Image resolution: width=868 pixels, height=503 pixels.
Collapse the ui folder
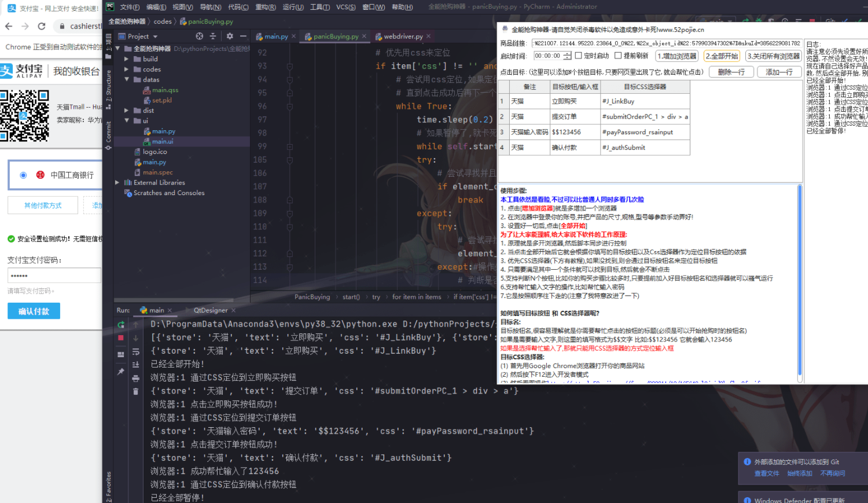pos(126,121)
